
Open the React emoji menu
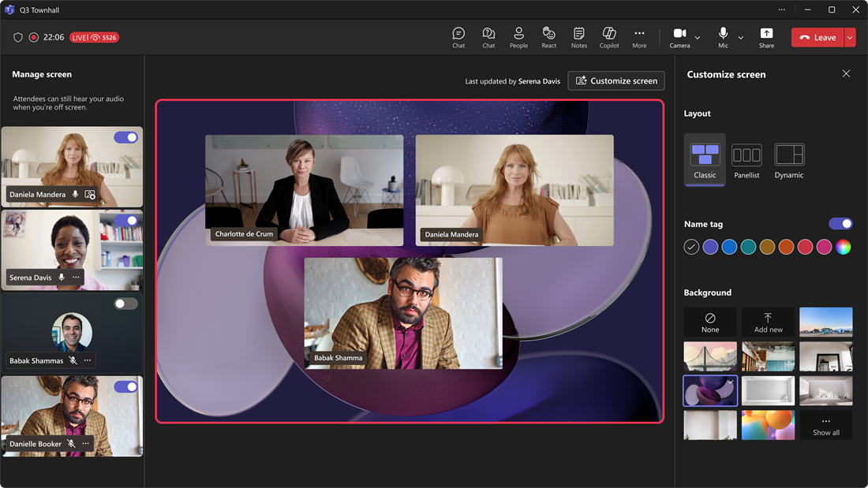coord(548,37)
